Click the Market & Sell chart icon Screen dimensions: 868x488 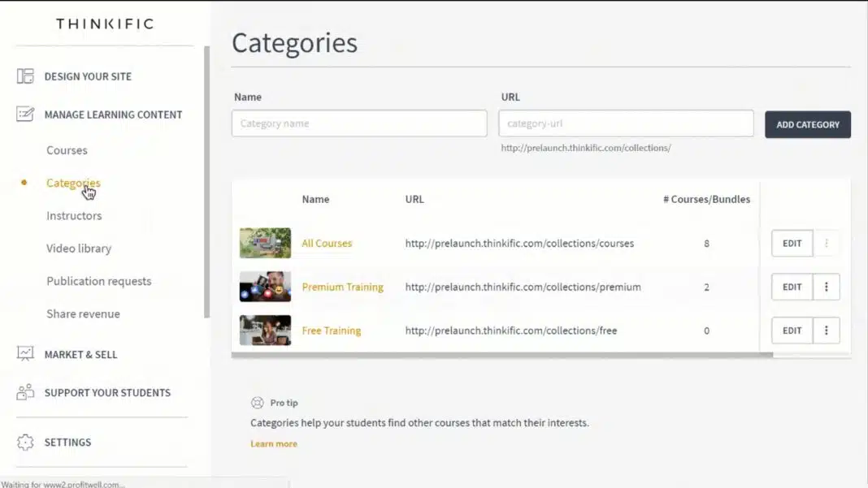(25, 354)
